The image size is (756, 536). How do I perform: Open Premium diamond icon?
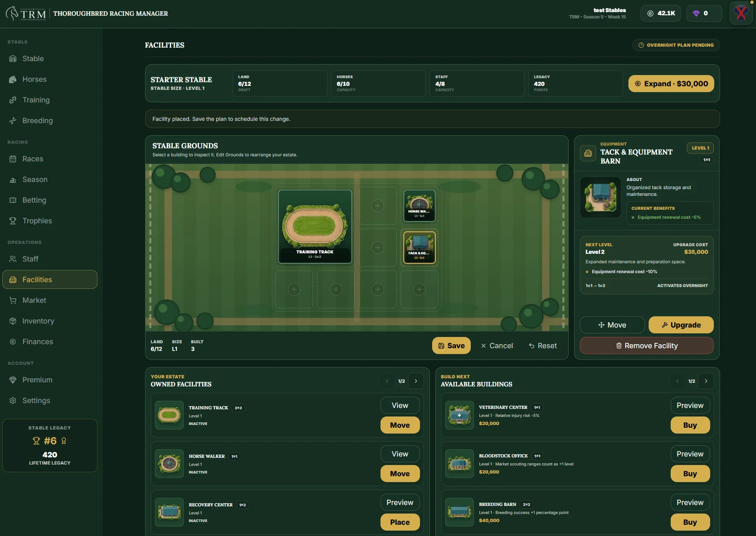pos(13,380)
